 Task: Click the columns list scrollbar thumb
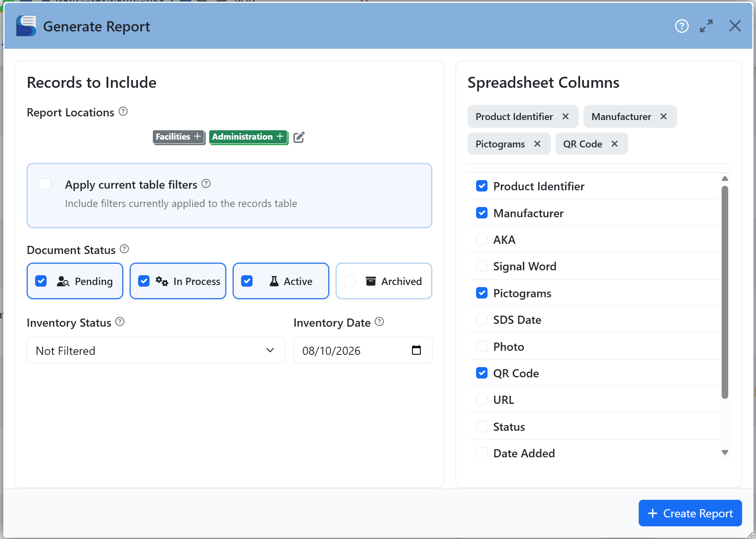click(725, 292)
